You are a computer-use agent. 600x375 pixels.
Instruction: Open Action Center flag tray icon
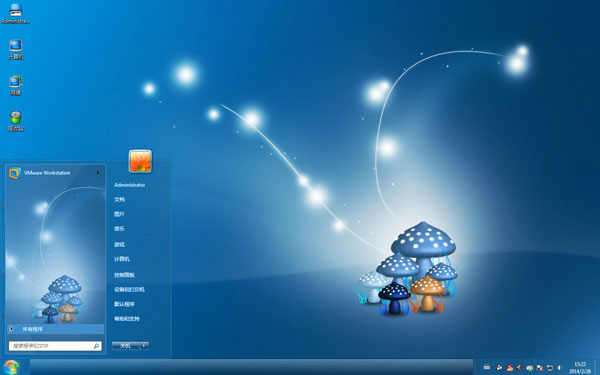(x=540, y=368)
